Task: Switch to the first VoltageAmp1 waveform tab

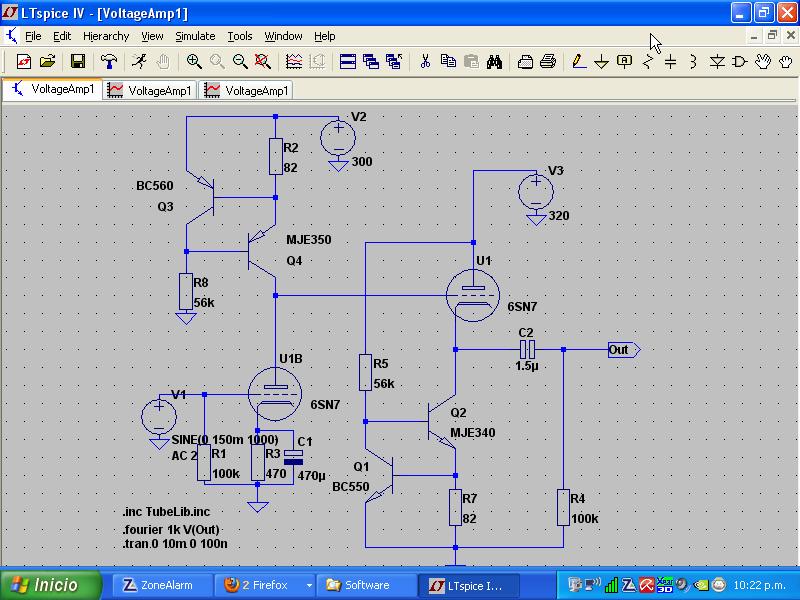Action: [149, 90]
